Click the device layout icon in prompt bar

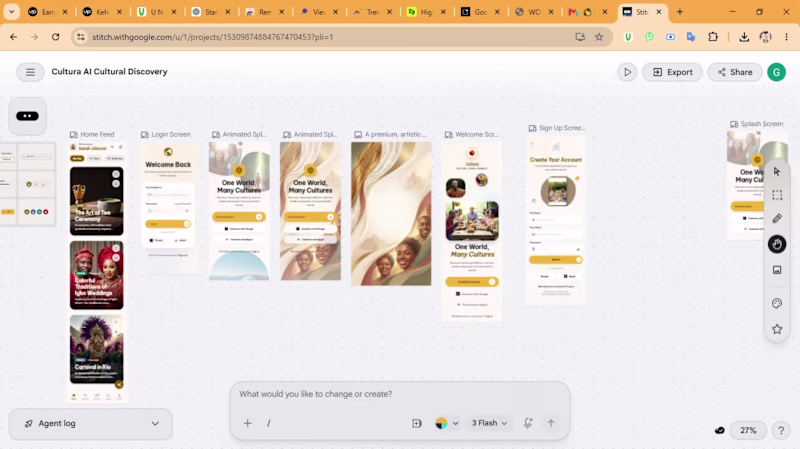[x=417, y=423]
